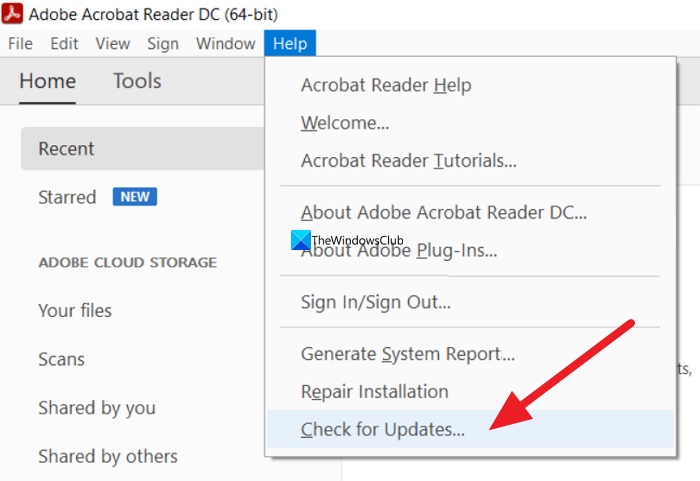Screen dimensions: 700x481
Task: Choose Generate System Report...
Action: tap(471, 354)
